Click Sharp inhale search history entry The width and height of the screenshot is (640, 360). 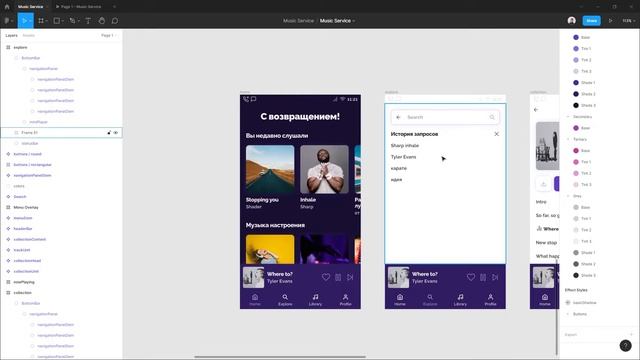click(404, 145)
